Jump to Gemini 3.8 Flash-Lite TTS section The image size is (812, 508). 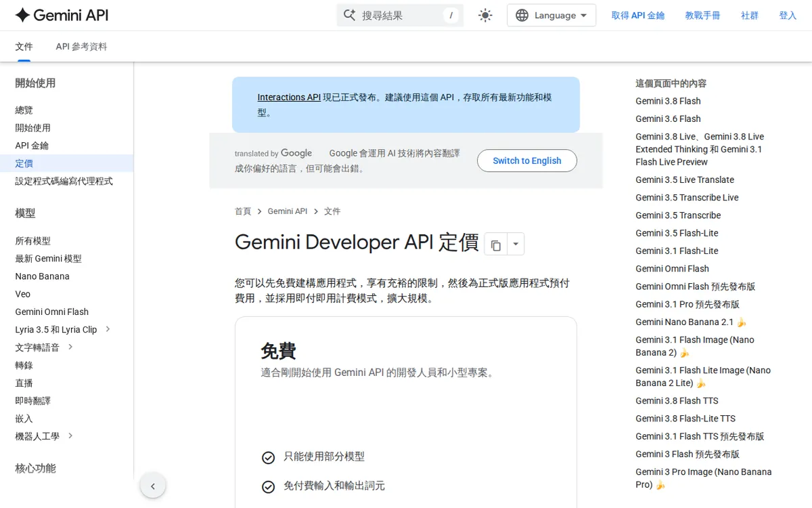[685, 419]
